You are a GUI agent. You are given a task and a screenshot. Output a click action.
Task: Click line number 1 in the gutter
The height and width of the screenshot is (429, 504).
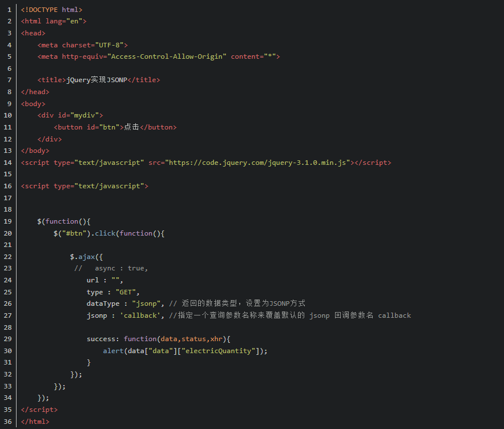[9, 10]
